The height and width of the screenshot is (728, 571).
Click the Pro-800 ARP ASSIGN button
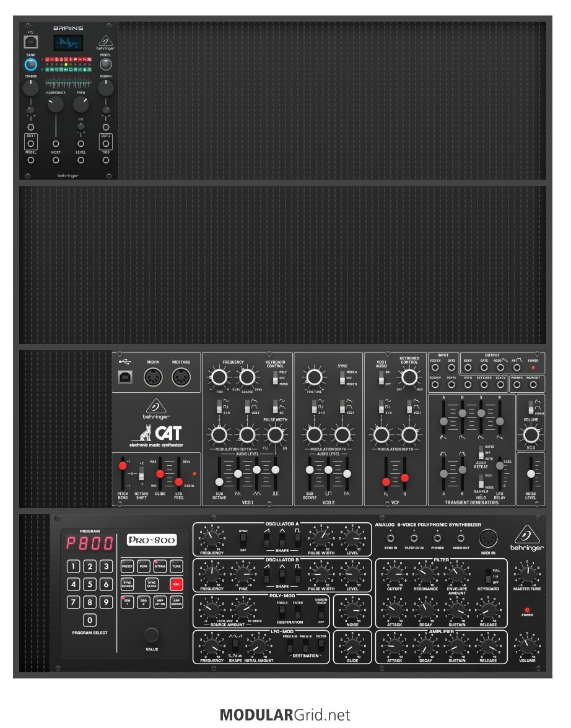click(x=177, y=602)
